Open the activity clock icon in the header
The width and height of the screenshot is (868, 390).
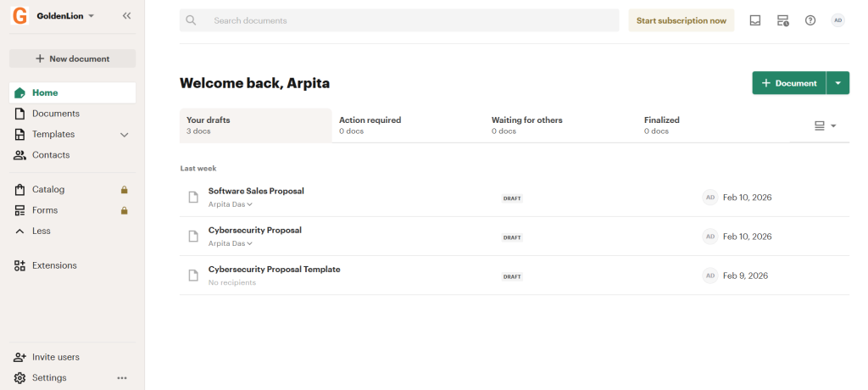pyautogui.click(x=782, y=20)
